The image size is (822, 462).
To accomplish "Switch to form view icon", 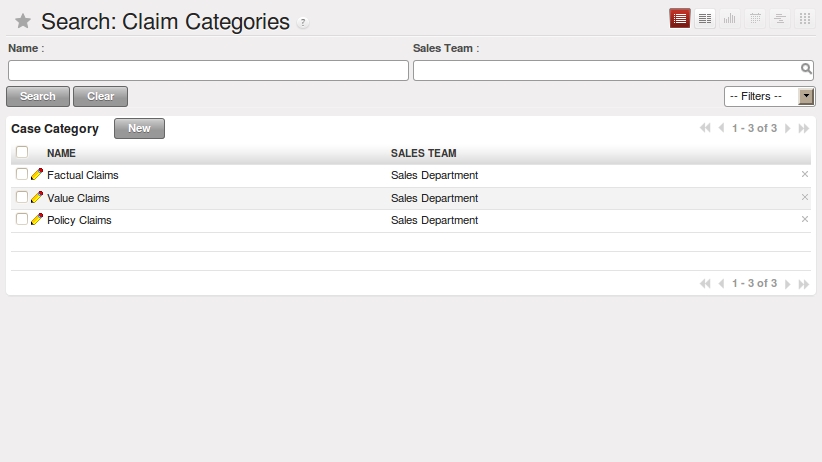I will click(x=705, y=18).
